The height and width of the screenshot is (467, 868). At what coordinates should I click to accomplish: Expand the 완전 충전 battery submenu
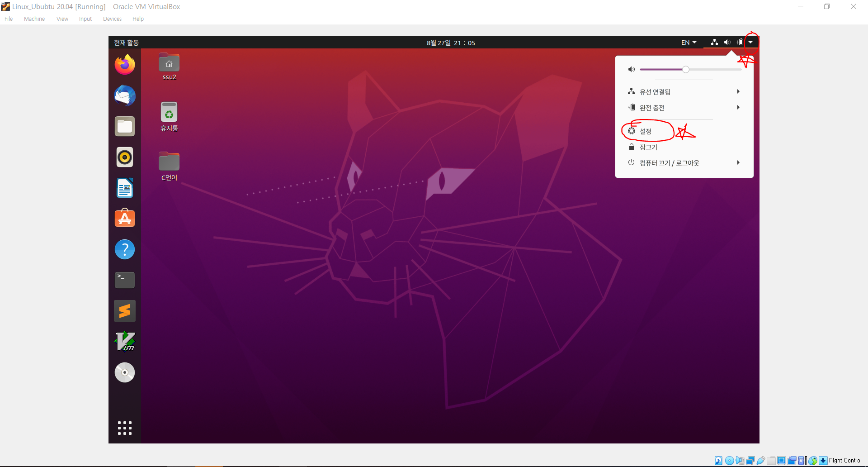(684, 108)
